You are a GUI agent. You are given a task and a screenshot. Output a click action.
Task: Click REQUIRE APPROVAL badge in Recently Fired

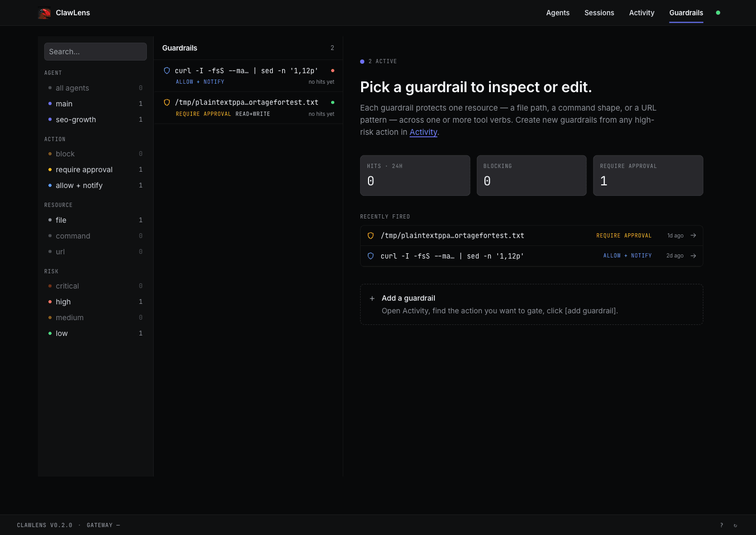click(624, 236)
